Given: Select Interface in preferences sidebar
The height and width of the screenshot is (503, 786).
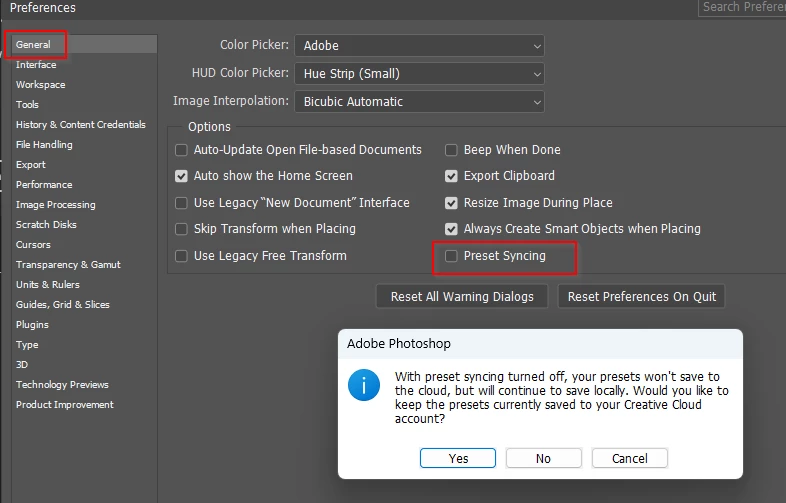Looking at the screenshot, I should click(x=36, y=65).
